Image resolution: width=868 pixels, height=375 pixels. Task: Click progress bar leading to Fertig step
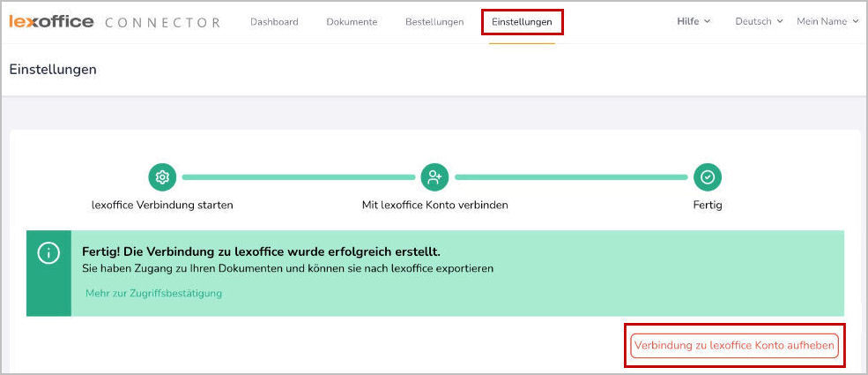point(571,177)
